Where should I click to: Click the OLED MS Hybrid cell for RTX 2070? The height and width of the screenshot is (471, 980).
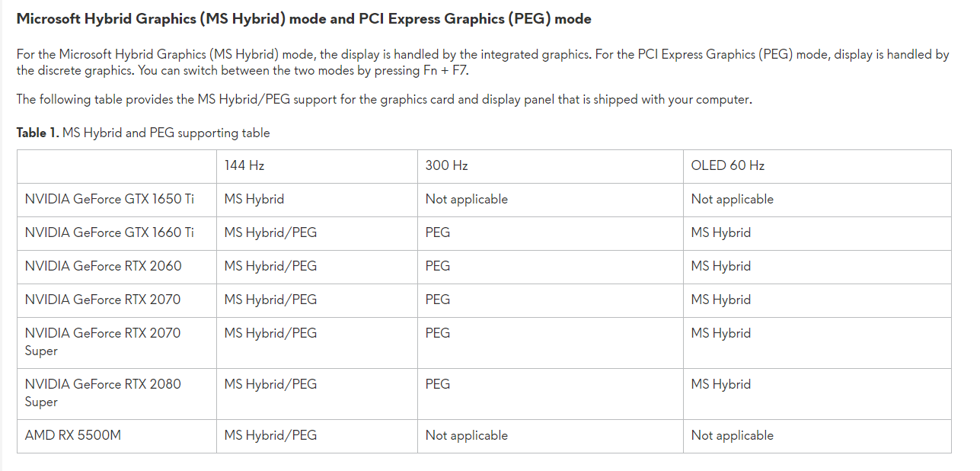721,300
